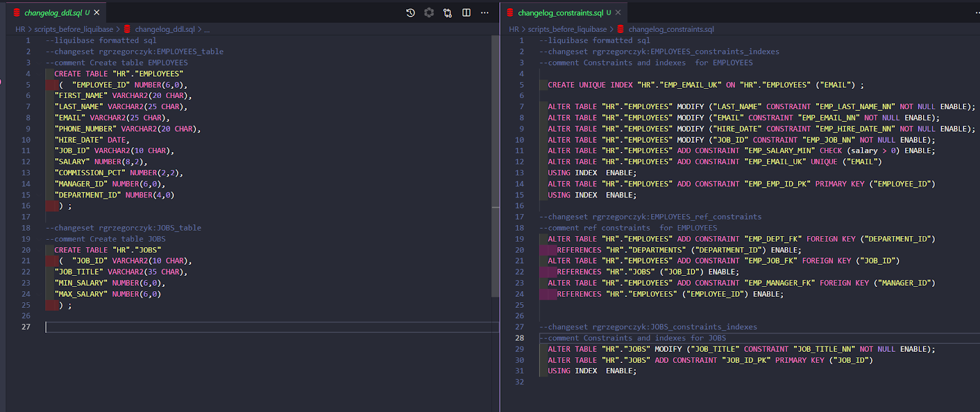This screenshot has width=980, height=412.
Task: Switch to the changelog_constraints.sql tab
Action: [x=560, y=13]
